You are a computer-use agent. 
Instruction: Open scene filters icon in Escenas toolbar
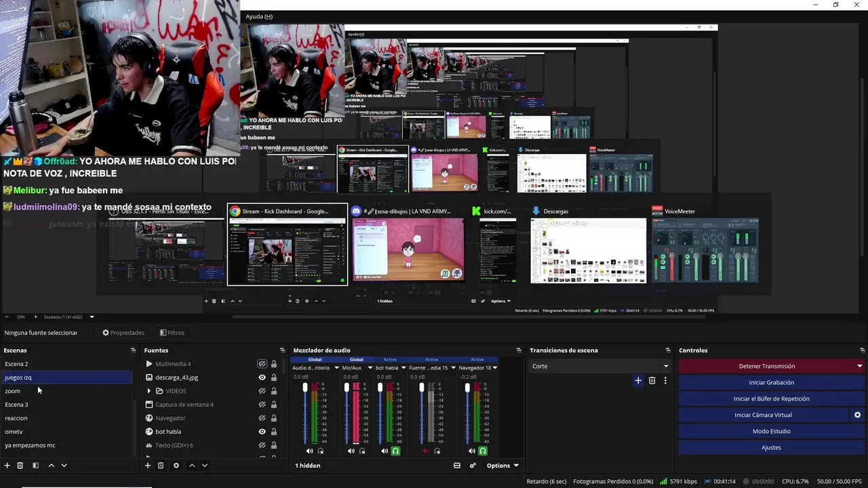(x=35, y=466)
